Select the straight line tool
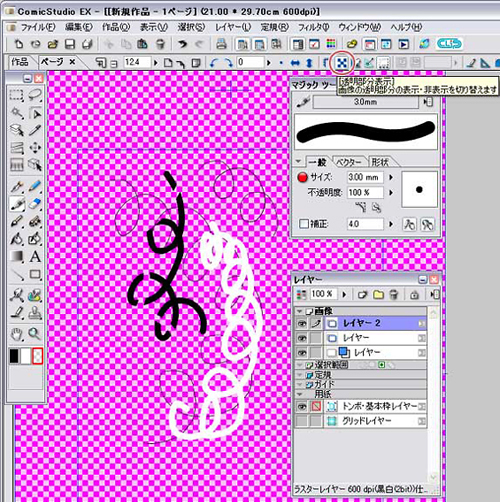Screen dimensions: 500x502 16,274
